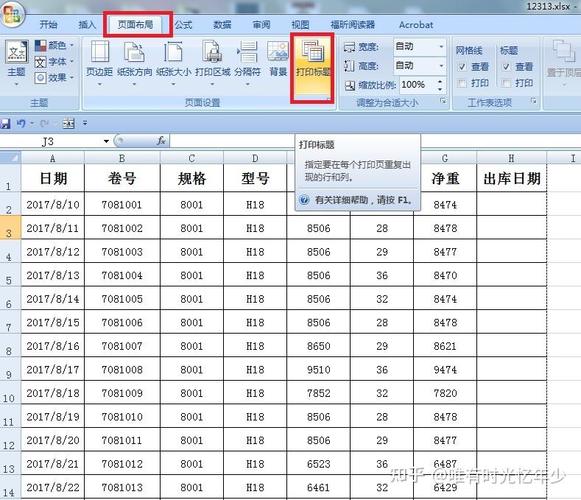Click the Redo icon in quick toolbar
This screenshot has width=581, height=500.
45,123
